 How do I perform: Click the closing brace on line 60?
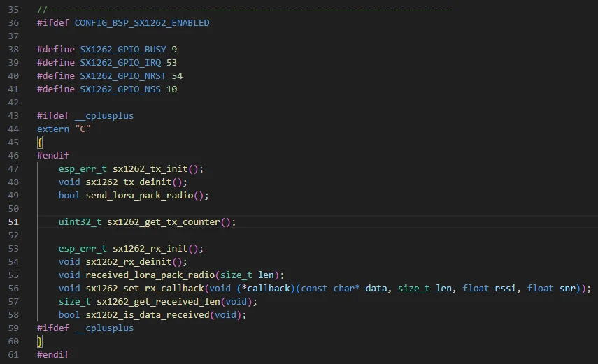pos(40,342)
